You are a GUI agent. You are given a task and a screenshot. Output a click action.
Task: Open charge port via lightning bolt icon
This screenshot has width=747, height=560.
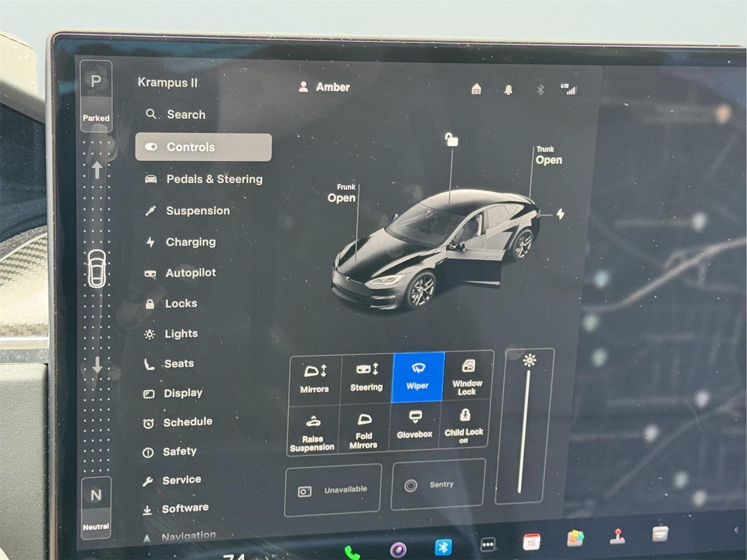(x=560, y=214)
